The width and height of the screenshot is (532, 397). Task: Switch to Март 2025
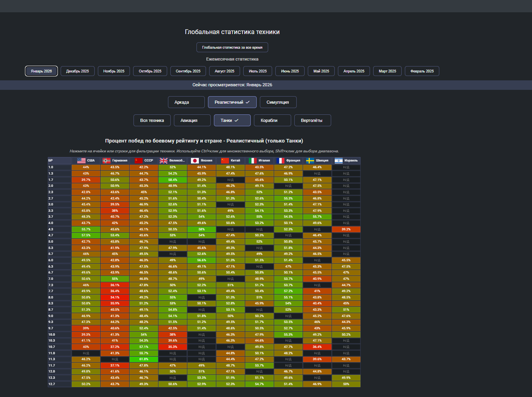point(387,71)
